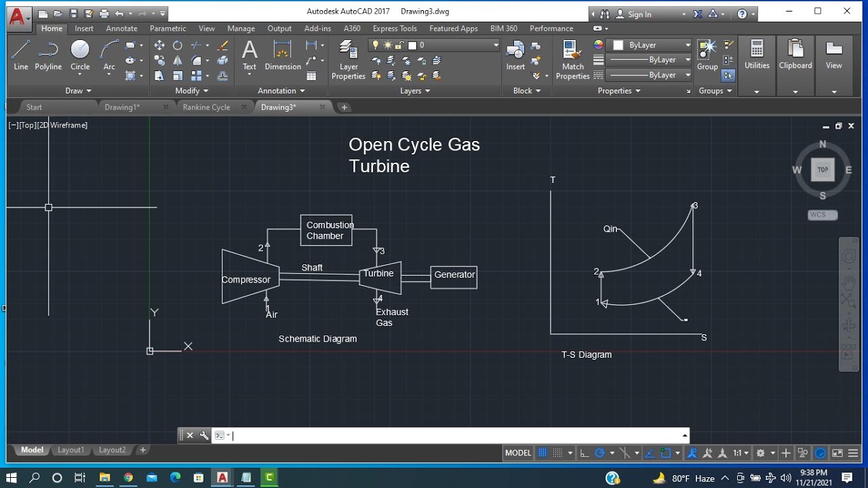Toggle 2D object snap in status bar
The image size is (868, 488).
coord(666,453)
